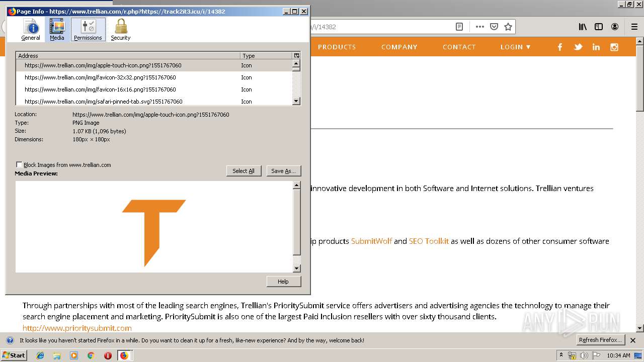Click media list scrollbar down arrow
The image size is (644, 362).
click(296, 101)
